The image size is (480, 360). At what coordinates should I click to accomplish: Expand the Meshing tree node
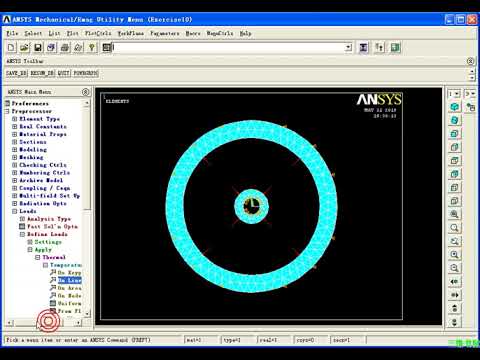(x=14, y=157)
